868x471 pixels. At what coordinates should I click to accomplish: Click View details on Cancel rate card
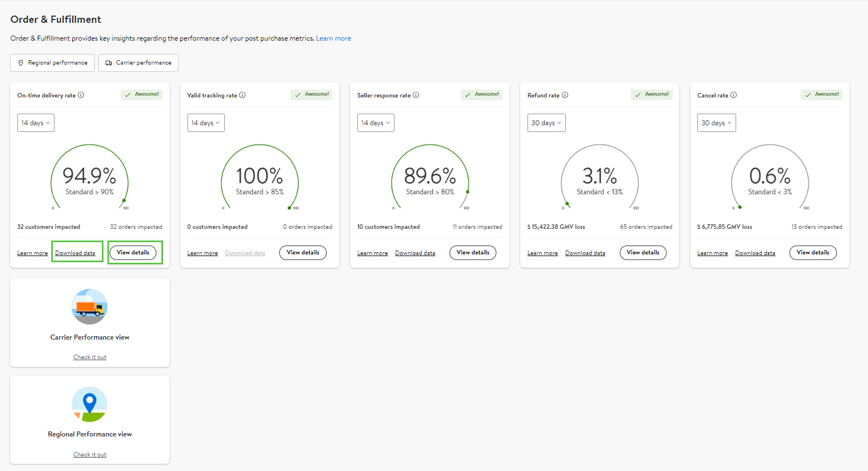813,253
